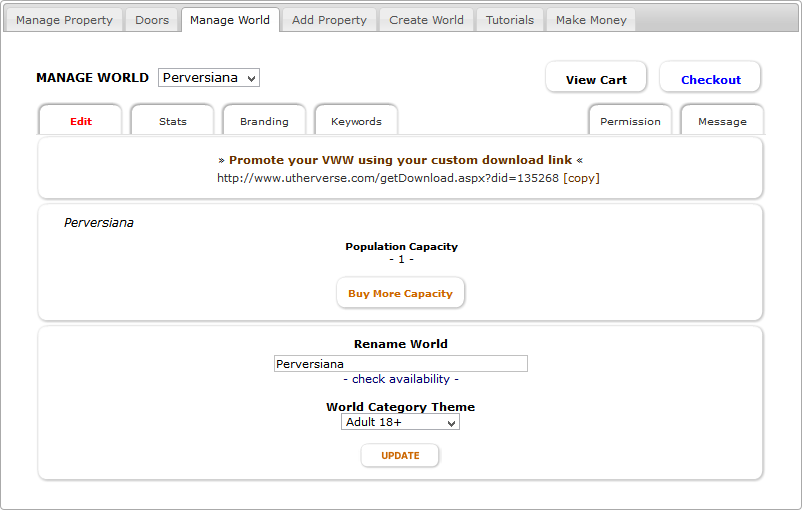Go to the Add Property tab
Viewport: 802px width, 510px height.
[x=329, y=20]
